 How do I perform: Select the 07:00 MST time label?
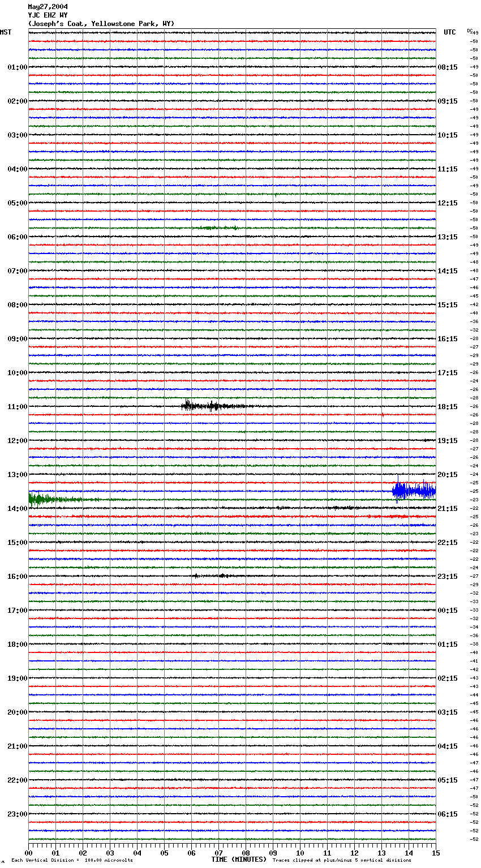coord(18,271)
